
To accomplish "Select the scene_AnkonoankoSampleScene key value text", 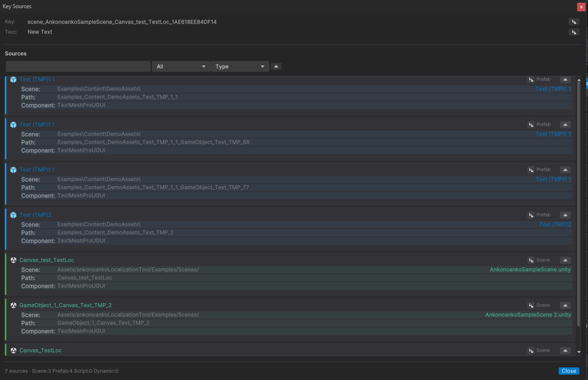I will [122, 22].
